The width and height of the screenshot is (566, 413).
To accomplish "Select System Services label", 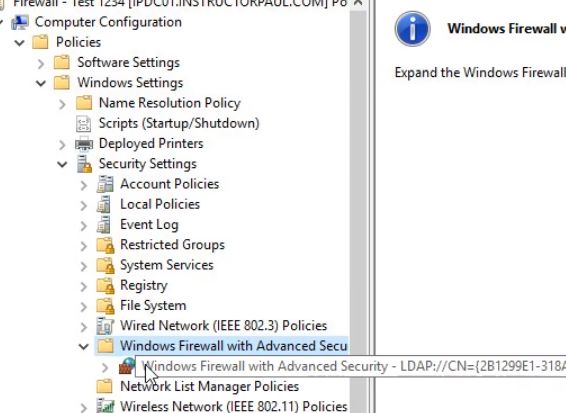I will pos(167,265).
